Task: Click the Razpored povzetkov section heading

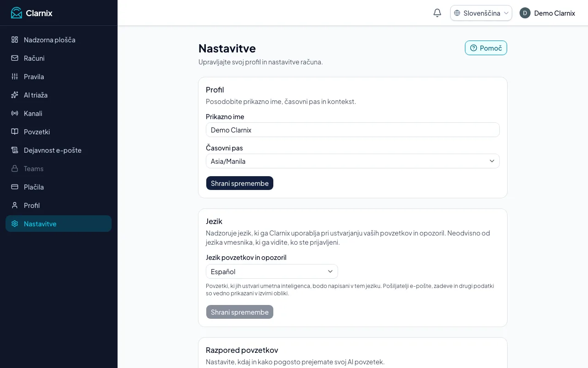Action: (242, 350)
